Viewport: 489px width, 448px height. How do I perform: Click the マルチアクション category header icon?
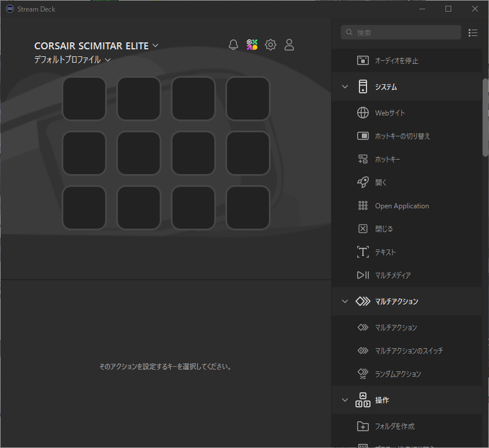click(363, 301)
